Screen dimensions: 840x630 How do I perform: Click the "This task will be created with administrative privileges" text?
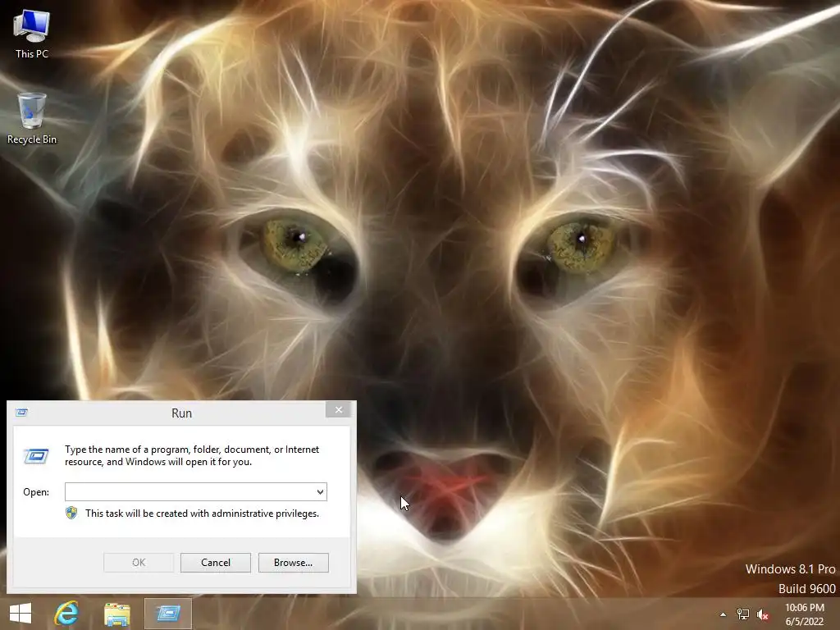202,514
